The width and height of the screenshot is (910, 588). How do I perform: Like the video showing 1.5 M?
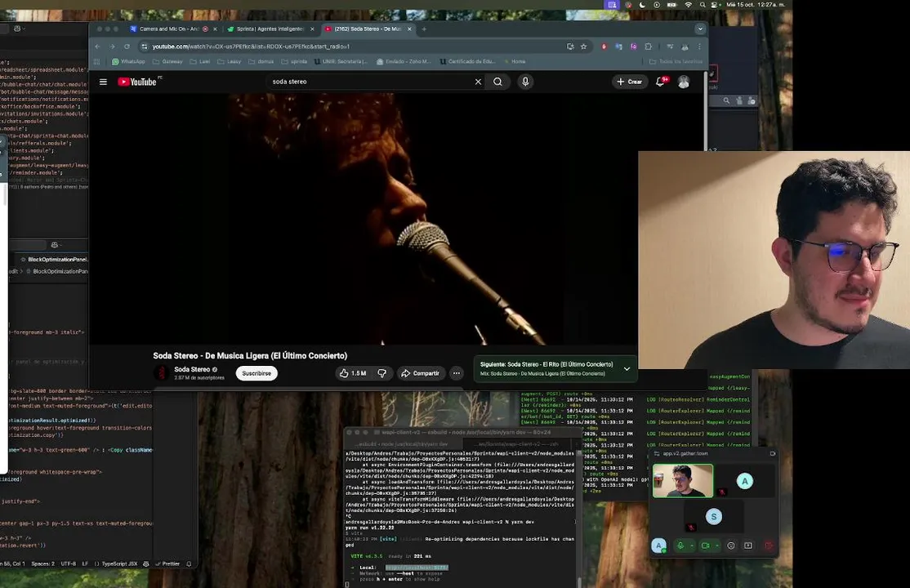tap(353, 373)
